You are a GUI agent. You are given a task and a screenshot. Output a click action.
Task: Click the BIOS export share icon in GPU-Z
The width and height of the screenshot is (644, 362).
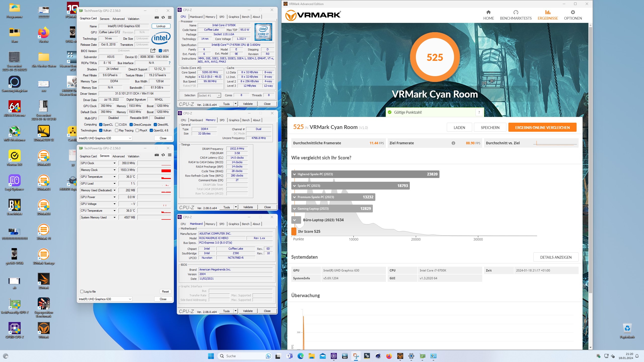tap(153, 51)
